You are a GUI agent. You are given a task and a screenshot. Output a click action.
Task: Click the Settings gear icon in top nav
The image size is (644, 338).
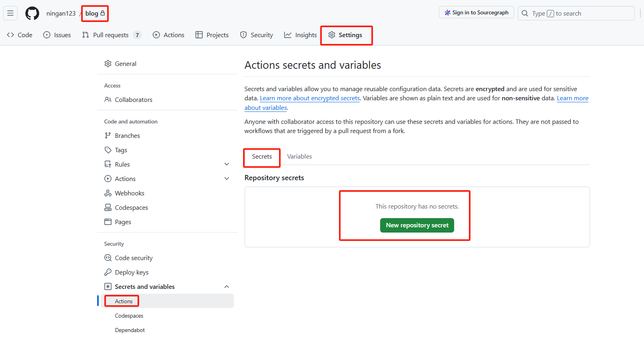(x=332, y=35)
